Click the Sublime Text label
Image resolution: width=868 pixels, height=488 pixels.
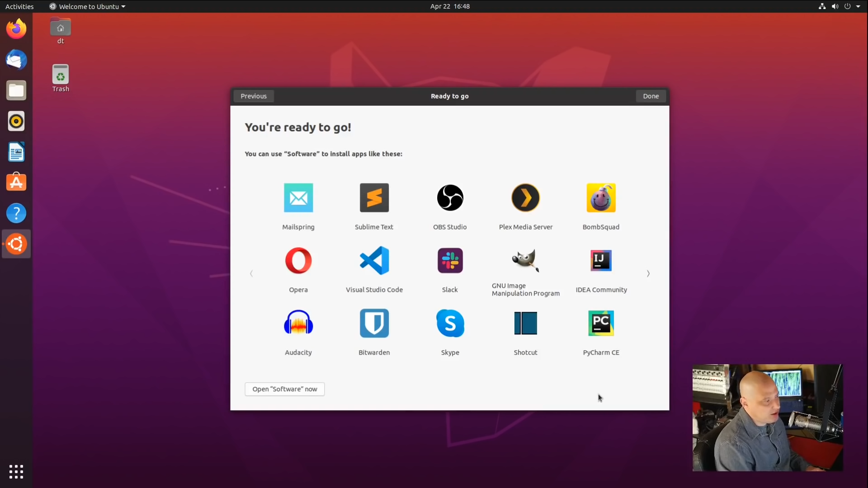[x=374, y=227]
